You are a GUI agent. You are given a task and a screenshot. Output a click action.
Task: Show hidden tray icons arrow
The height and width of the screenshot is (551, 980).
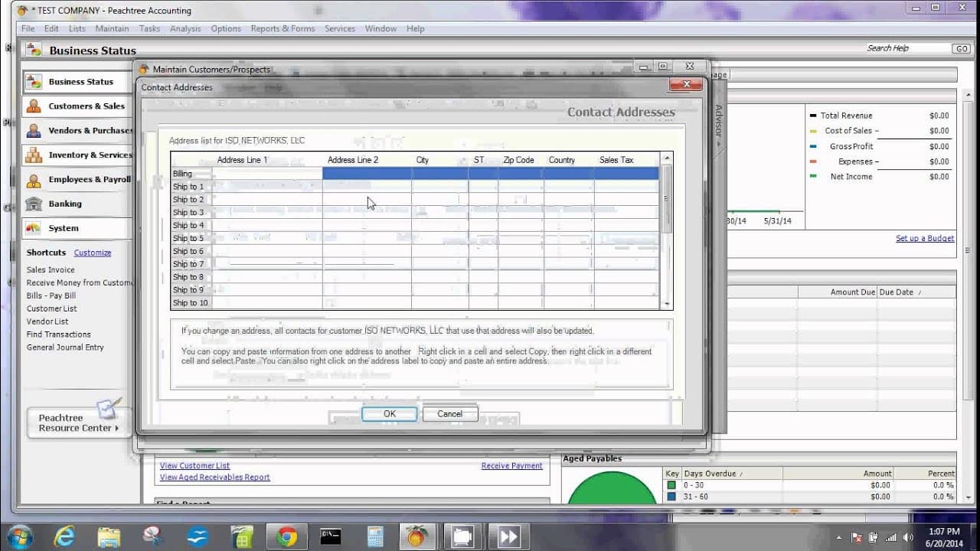point(841,537)
